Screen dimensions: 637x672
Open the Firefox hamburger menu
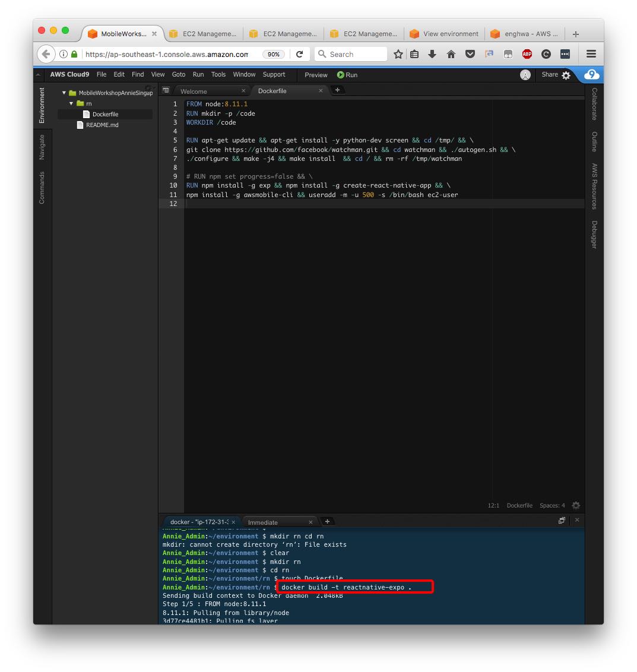click(x=591, y=54)
